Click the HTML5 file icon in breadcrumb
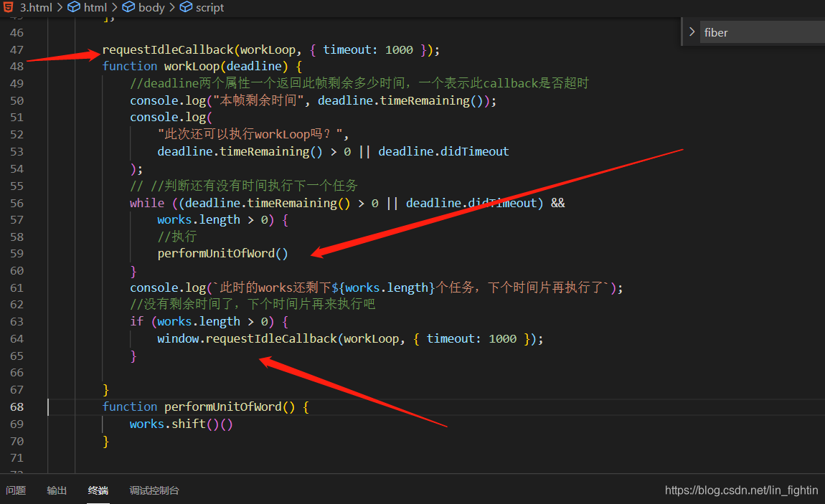Screen dimensions: 825x504 coord(9,7)
